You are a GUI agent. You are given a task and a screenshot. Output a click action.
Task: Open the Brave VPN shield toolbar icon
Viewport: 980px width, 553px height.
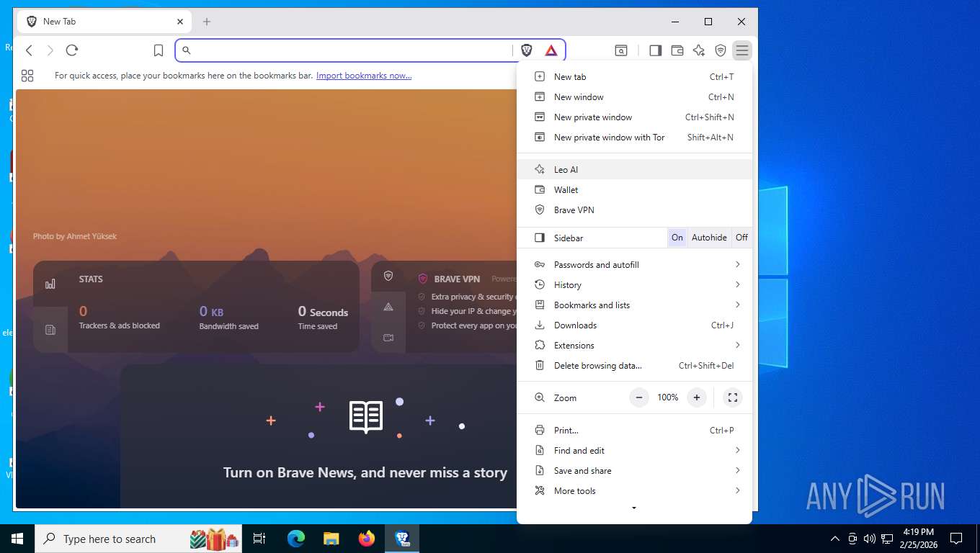click(721, 50)
